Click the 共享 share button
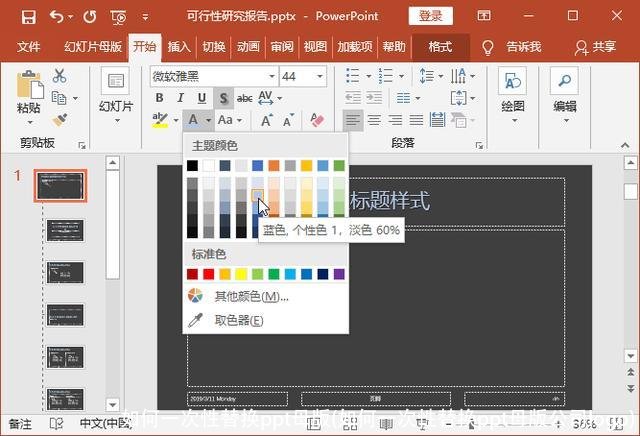Viewport: 640px width, 436px height. click(x=596, y=47)
